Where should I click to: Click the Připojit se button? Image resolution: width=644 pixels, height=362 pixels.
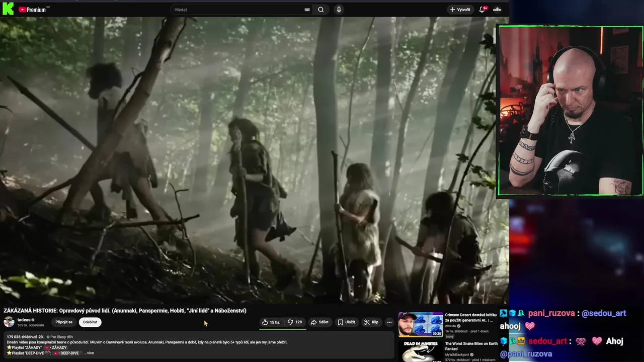click(x=64, y=322)
